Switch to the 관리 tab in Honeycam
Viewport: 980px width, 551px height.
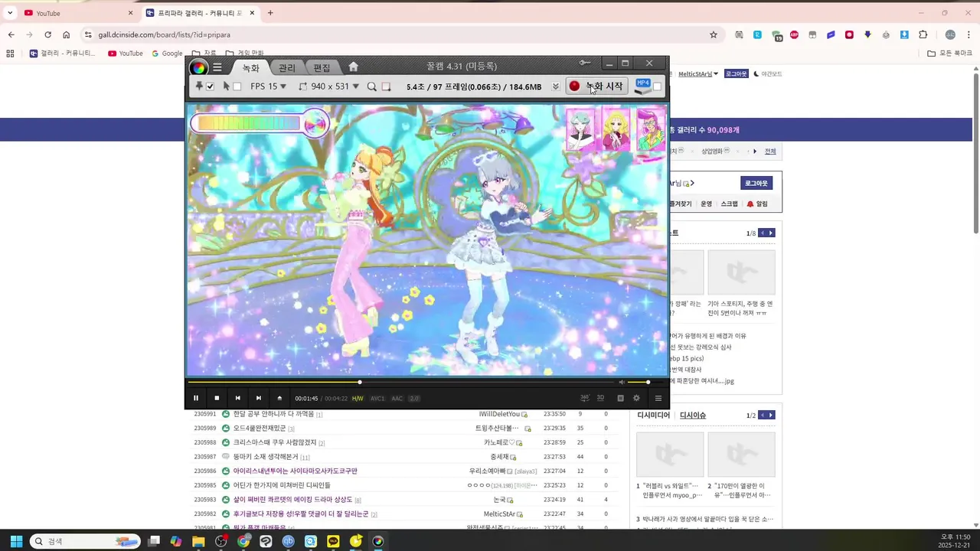pos(287,68)
